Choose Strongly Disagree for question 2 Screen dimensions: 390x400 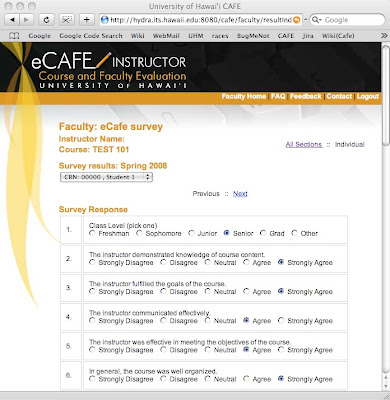point(92,262)
